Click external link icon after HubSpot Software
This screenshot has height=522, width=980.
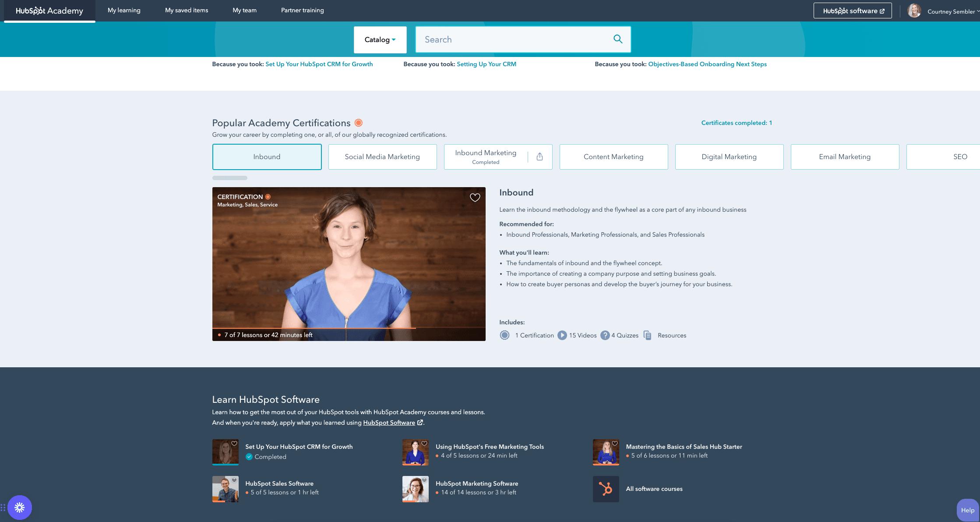click(x=420, y=423)
